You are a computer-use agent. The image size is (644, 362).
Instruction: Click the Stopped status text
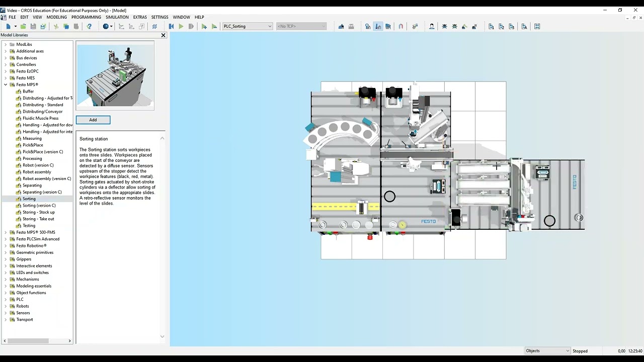pyautogui.click(x=580, y=351)
